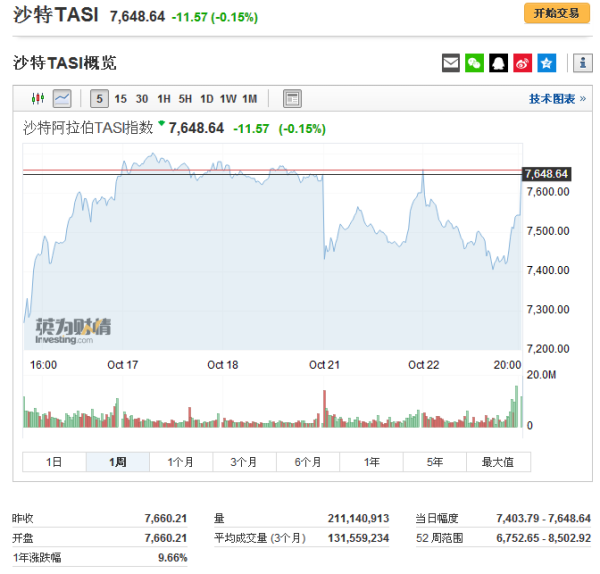600x574 pixels.
Task: Switch to 1日 range tab
Action: pos(54,462)
